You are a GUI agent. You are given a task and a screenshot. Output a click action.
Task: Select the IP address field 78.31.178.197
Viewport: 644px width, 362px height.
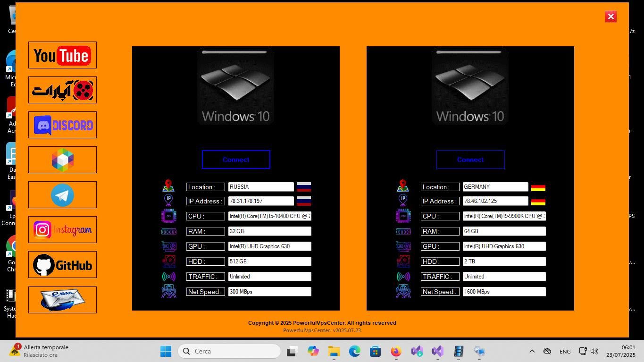261,201
